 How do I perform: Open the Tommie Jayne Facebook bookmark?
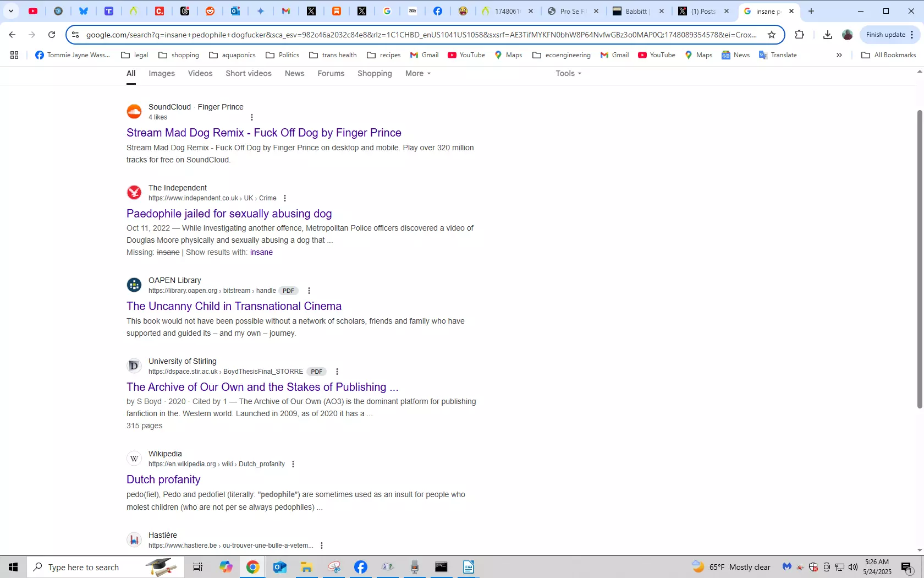coord(73,55)
